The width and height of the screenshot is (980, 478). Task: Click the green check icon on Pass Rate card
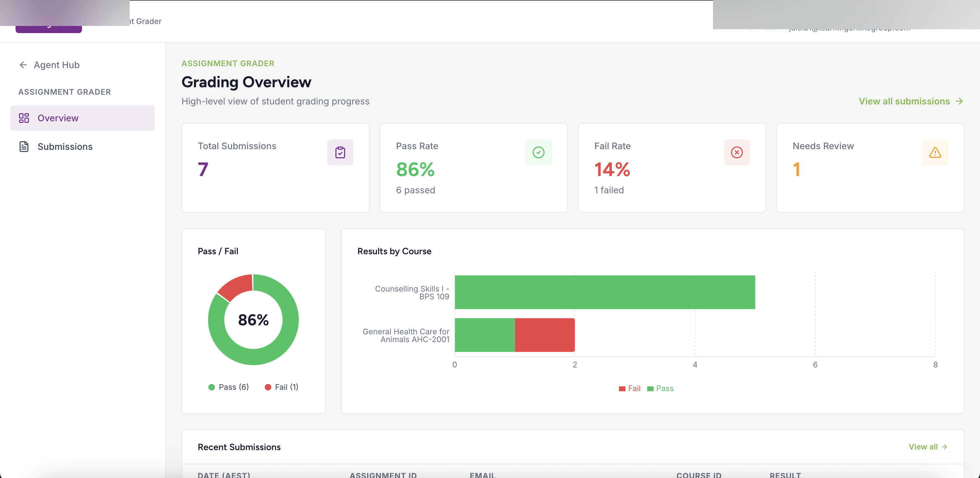538,152
